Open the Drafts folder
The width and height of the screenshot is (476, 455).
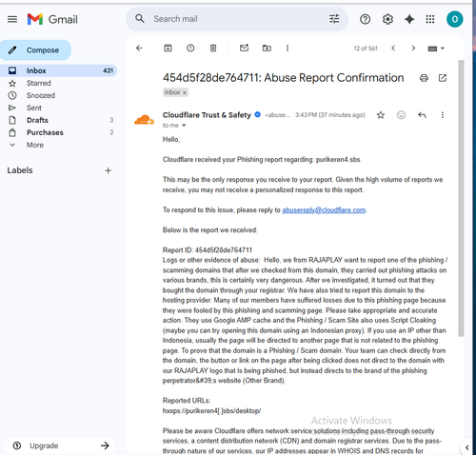coord(37,120)
